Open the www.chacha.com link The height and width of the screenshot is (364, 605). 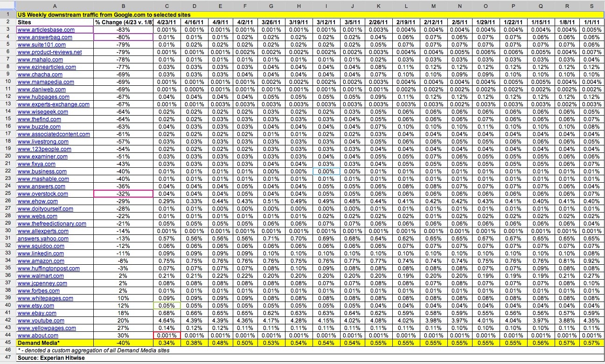tap(40, 75)
